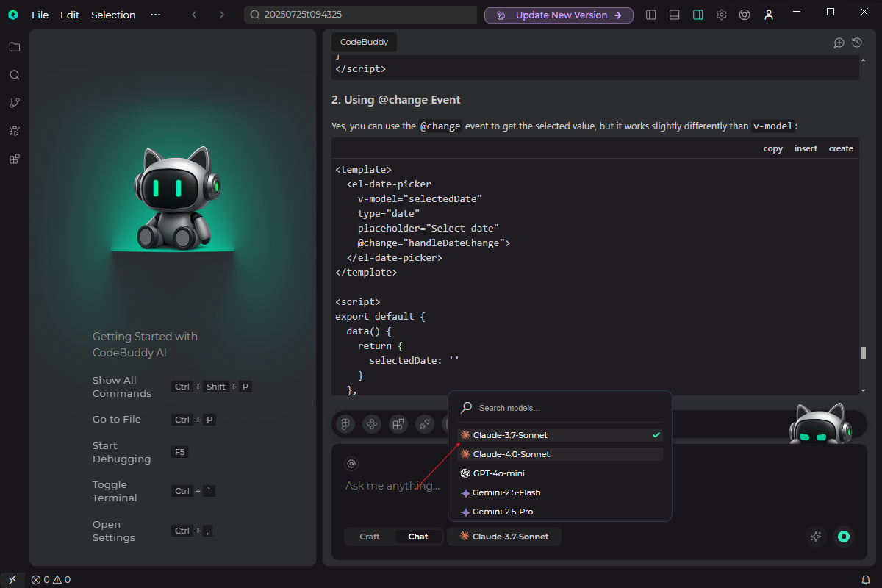Select Gemini-2.5-Pro in model list

pyautogui.click(x=560, y=512)
